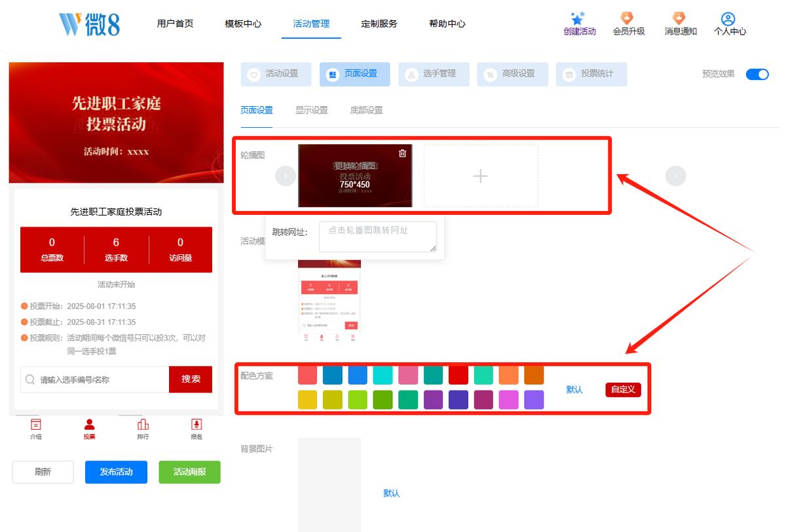Image resolution: width=786 pixels, height=532 pixels.
Task: Open the 选手管理 section button
Action: coord(434,74)
